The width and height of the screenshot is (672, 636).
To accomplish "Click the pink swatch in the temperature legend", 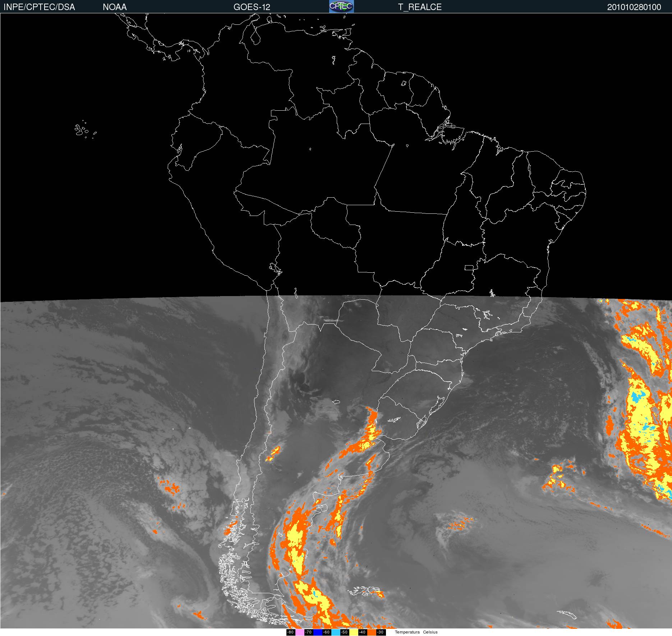I will click(300, 632).
